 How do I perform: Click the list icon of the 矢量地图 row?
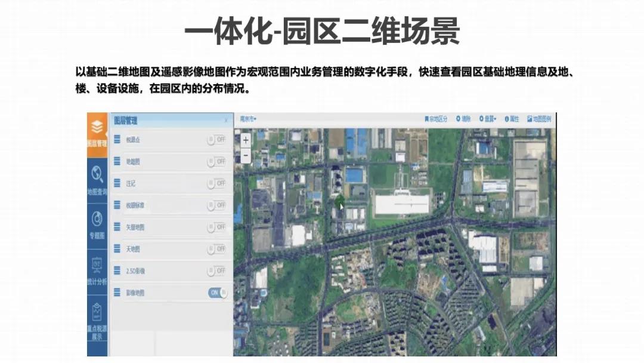coord(117,226)
